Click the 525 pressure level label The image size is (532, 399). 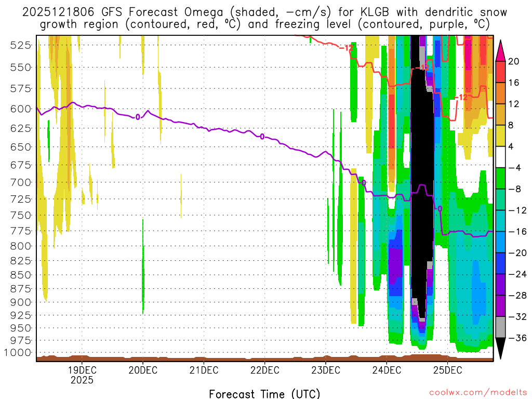pyautogui.click(x=21, y=45)
